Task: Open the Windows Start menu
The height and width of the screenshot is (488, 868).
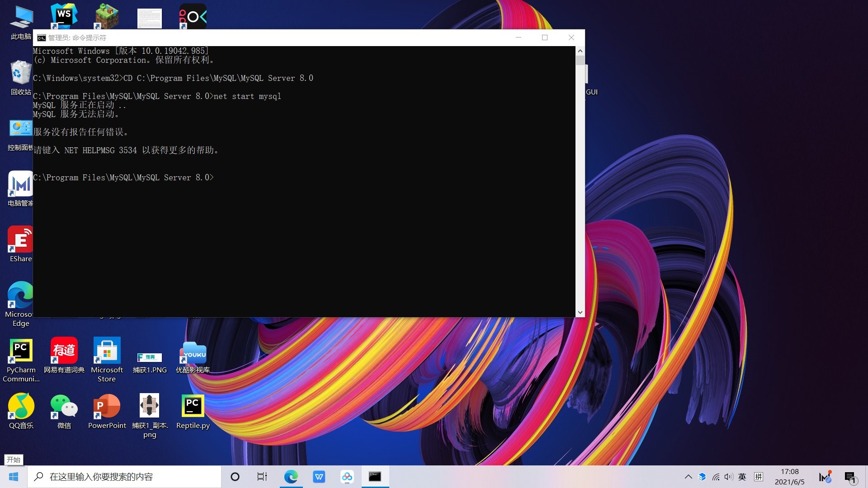Action: click(x=14, y=477)
